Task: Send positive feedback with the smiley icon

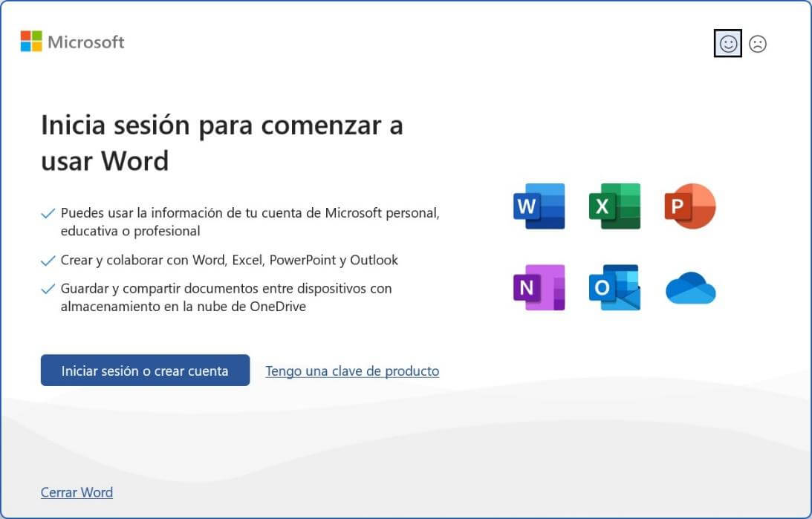Action: (727, 44)
